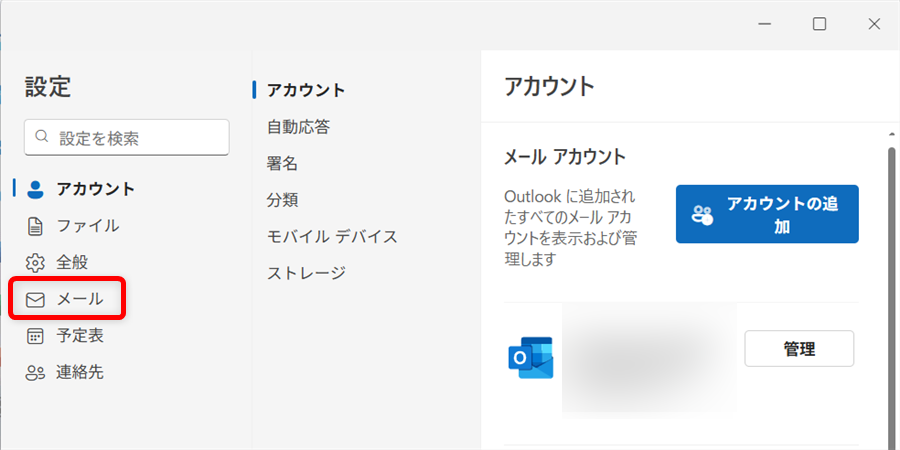The image size is (900, 450).
Task: Click the Outlook account logo icon
Action: [x=530, y=357]
